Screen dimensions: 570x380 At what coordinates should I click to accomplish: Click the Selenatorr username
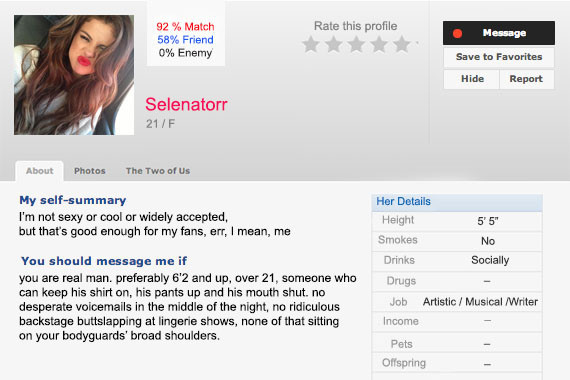tap(186, 105)
